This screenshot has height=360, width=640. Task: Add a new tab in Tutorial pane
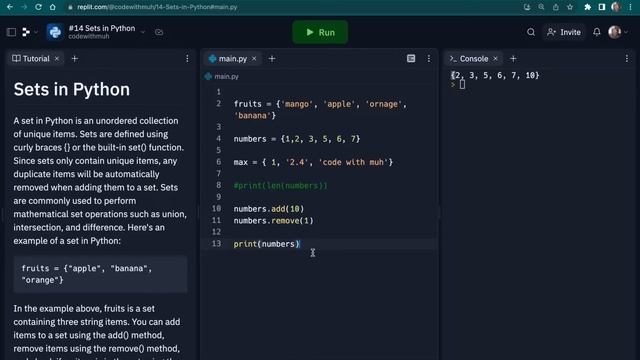tap(75, 59)
